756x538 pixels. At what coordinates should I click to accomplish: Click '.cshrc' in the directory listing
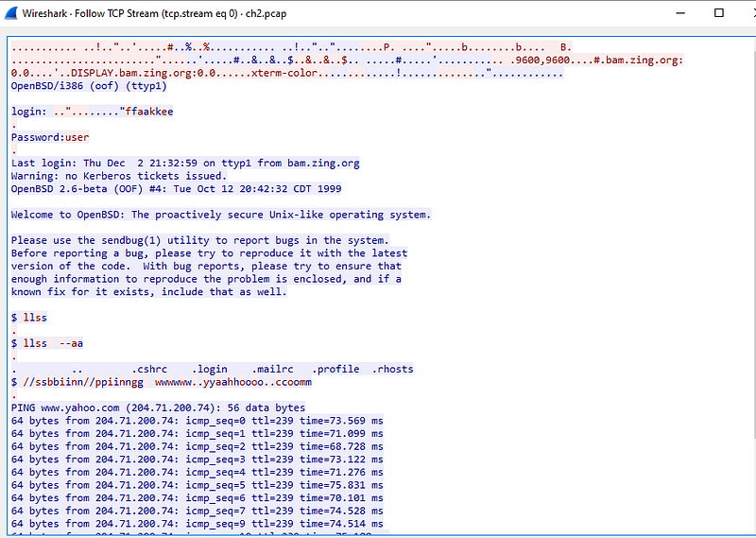[149, 369]
